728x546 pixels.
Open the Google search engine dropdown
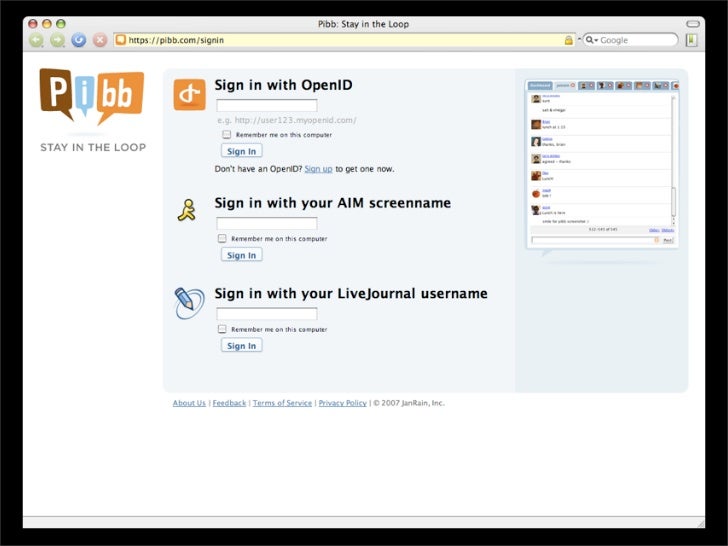(592, 40)
